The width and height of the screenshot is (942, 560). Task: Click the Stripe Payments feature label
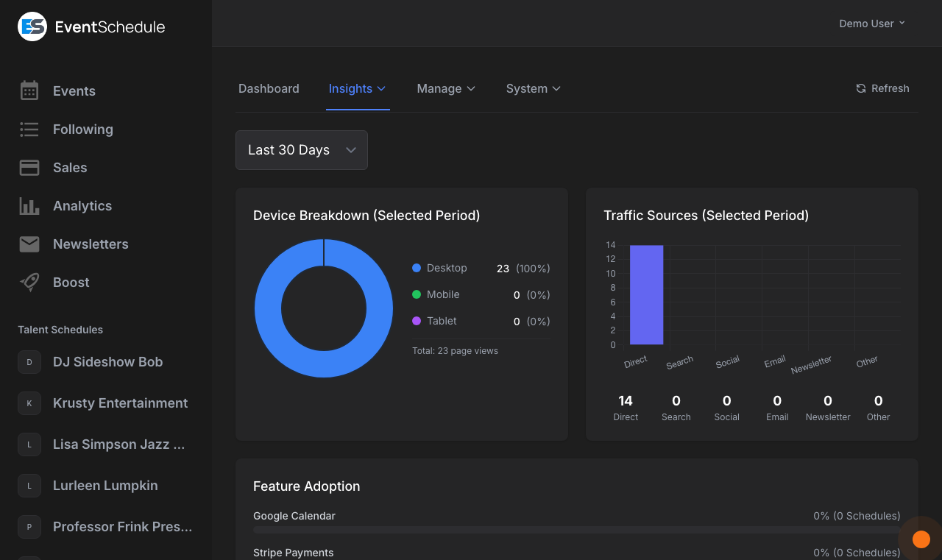point(293,553)
